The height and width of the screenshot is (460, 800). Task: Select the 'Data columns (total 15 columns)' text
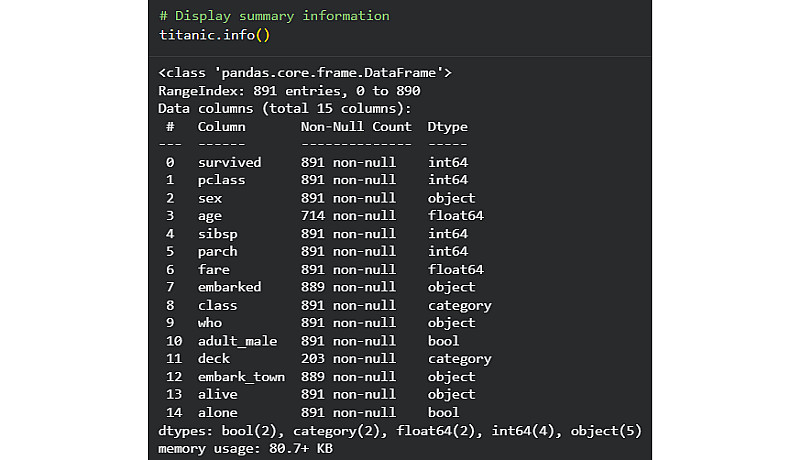coord(285,109)
